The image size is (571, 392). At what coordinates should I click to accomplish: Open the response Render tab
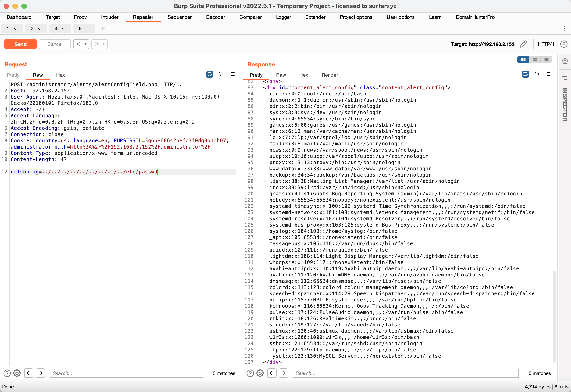tap(329, 75)
